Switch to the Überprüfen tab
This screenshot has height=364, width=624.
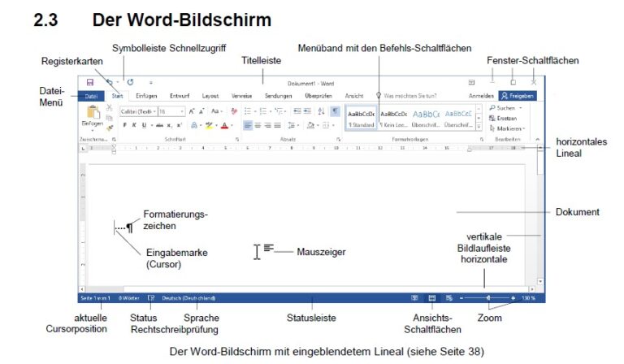pyautogui.click(x=318, y=96)
